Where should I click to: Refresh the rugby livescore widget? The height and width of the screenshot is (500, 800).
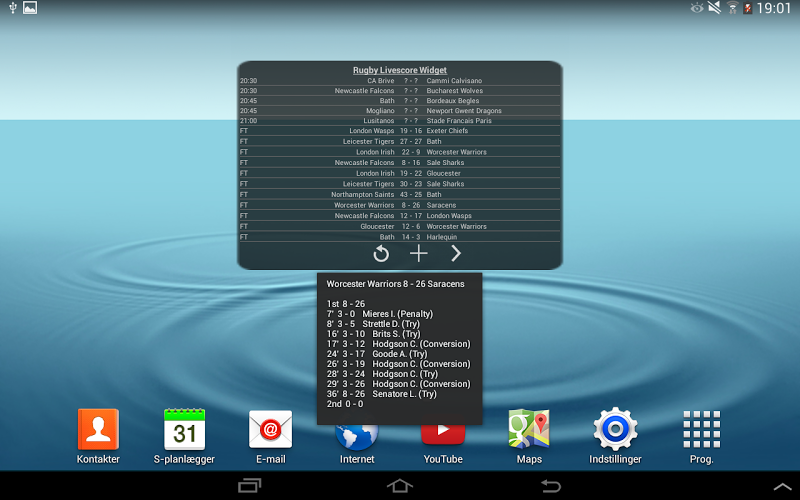381,254
